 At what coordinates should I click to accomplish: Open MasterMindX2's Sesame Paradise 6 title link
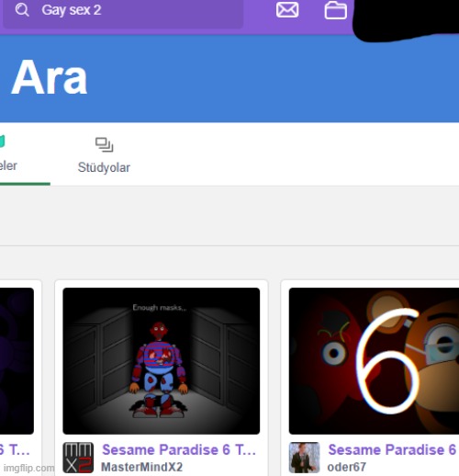coord(179,449)
